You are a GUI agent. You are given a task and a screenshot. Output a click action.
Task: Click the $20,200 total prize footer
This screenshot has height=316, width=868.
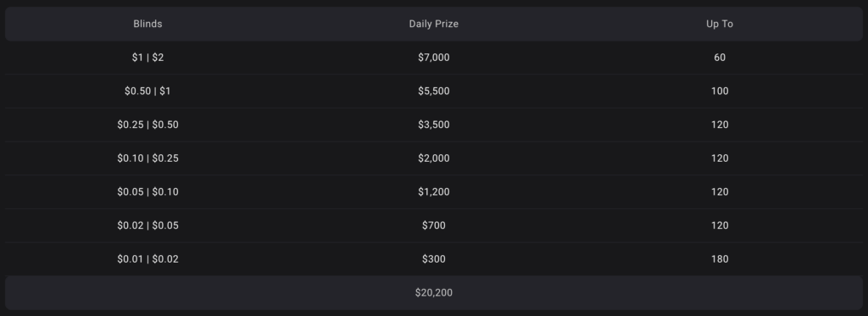click(x=433, y=293)
